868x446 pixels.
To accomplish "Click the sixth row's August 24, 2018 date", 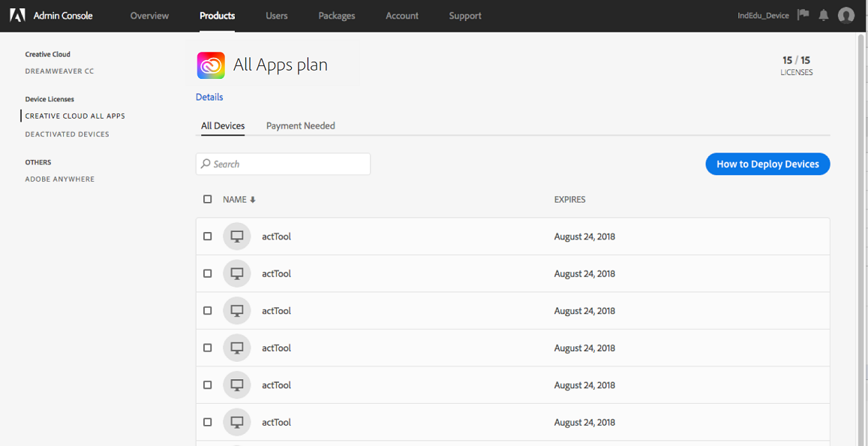I will [584, 422].
